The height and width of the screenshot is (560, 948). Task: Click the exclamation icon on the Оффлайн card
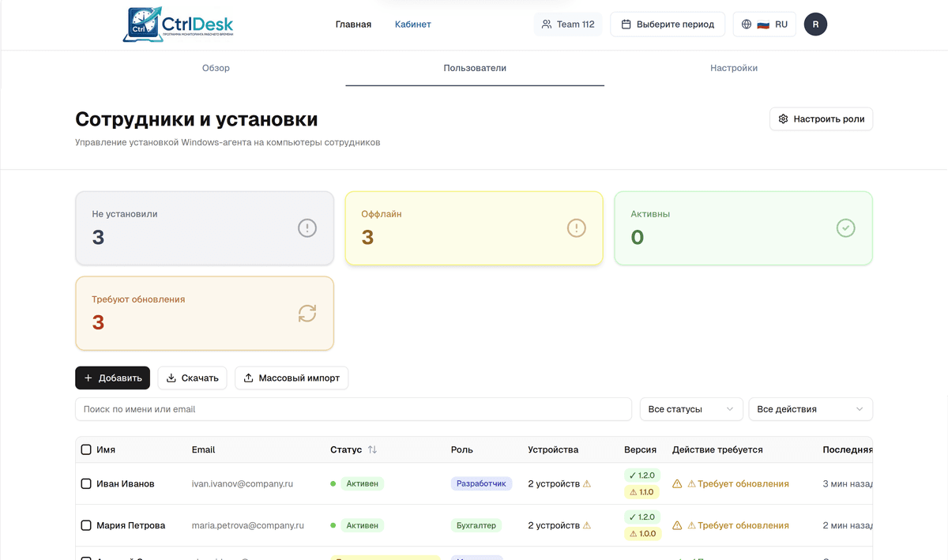point(576,227)
